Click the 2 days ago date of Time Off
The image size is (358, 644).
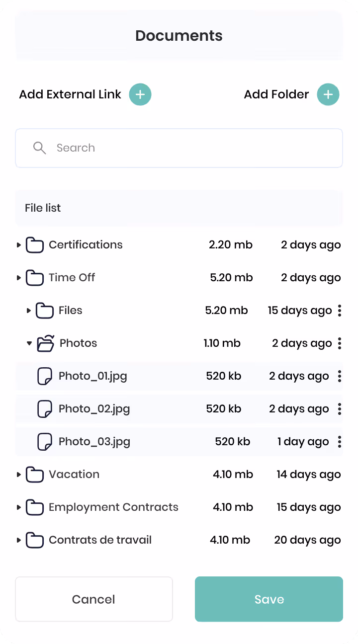click(x=311, y=278)
